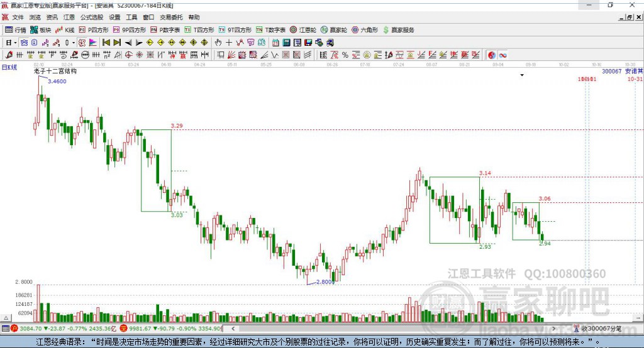The width and height of the screenshot is (644, 348).
Task: Open the 9P四方形 chart
Action: 130,30
